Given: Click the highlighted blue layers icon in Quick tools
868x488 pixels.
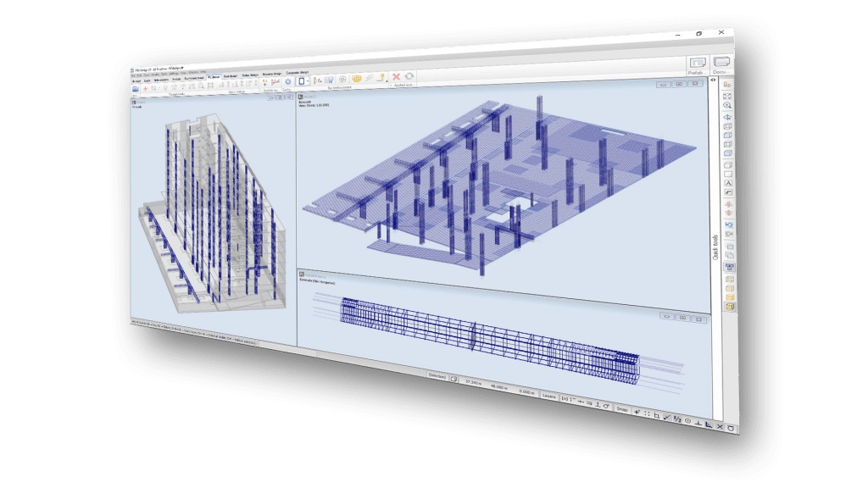Looking at the screenshot, I should click(729, 267).
